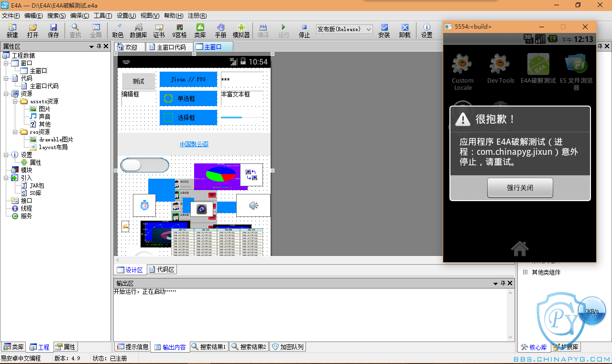Click the 测试 button in designer

click(x=139, y=81)
